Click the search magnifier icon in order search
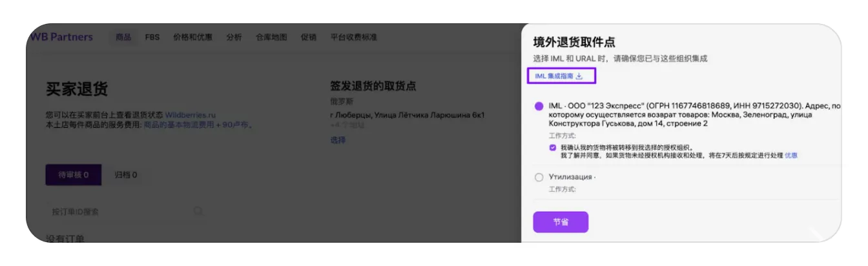The image size is (868, 266). point(198,211)
